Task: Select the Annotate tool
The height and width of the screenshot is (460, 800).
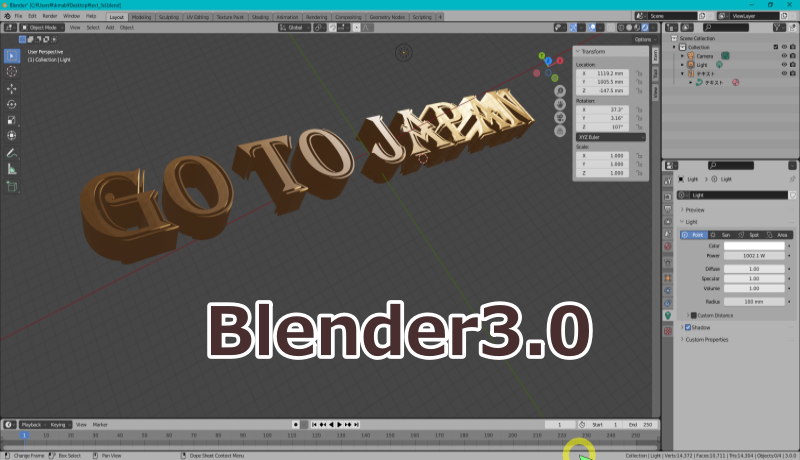Action: click(12, 153)
